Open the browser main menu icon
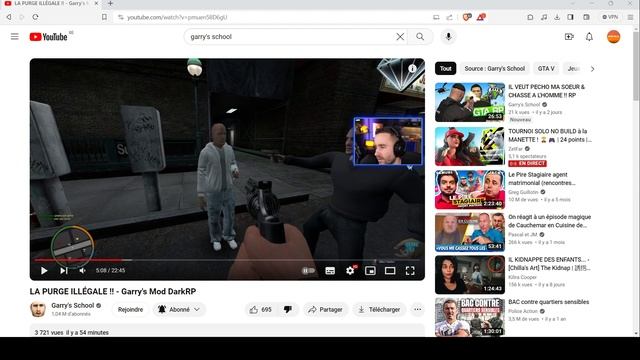The height and width of the screenshot is (360, 640). [630, 17]
